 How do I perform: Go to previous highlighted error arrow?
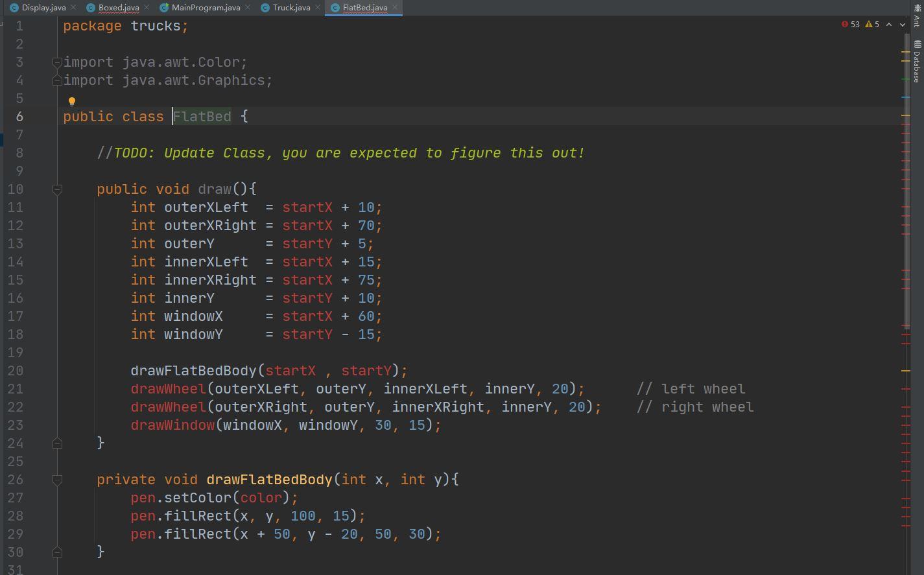[x=889, y=24]
